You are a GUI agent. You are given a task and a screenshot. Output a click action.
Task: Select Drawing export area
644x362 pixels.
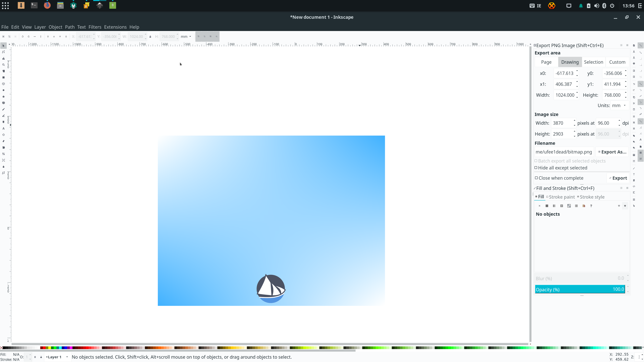[x=570, y=62]
